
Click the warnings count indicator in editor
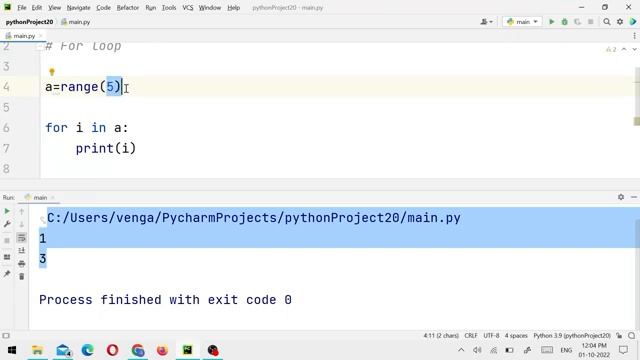click(x=611, y=49)
